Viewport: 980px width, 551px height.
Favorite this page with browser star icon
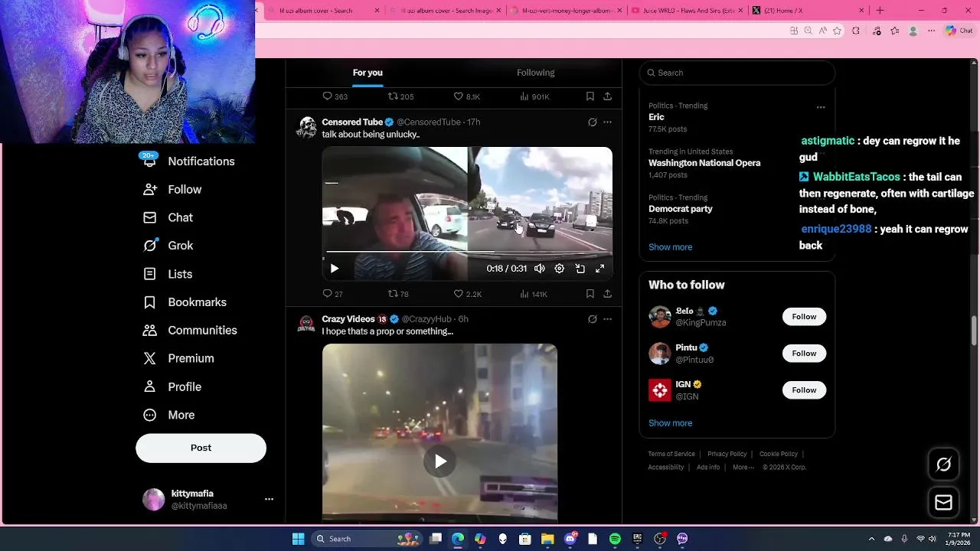tap(837, 31)
